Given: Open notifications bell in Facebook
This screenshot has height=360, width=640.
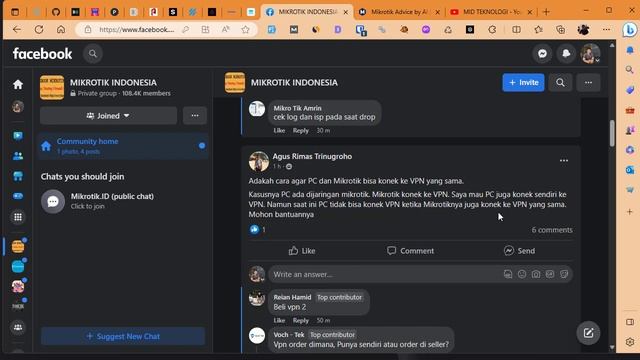Looking at the screenshot, I should point(566,53).
